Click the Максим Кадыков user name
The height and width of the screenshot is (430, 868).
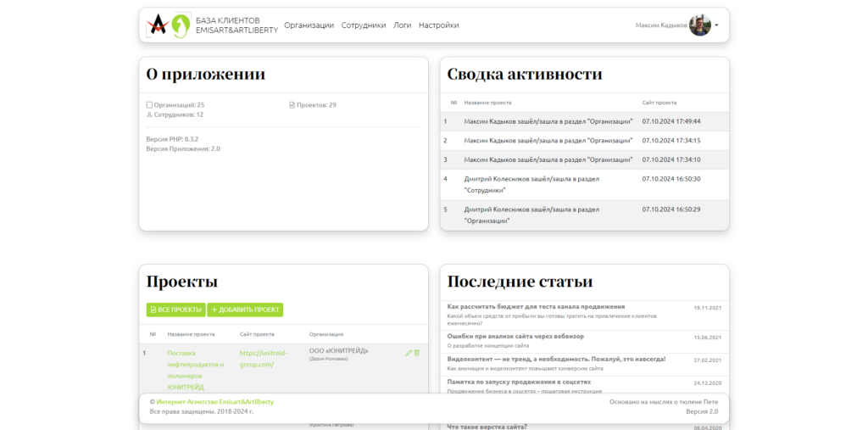[x=661, y=25]
